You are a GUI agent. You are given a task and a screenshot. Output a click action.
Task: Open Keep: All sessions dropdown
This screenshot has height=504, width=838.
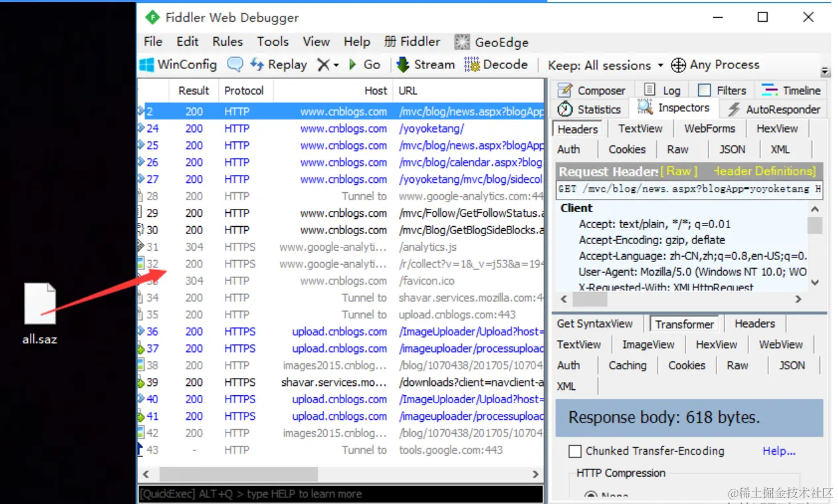[605, 65]
